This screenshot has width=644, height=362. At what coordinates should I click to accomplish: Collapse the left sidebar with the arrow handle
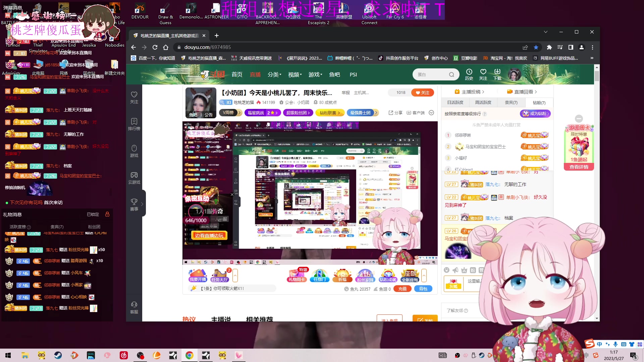pos(142,203)
